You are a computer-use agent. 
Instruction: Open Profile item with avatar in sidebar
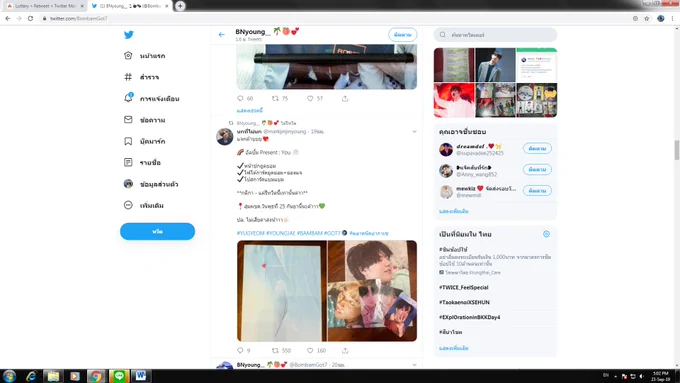tap(151, 184)
